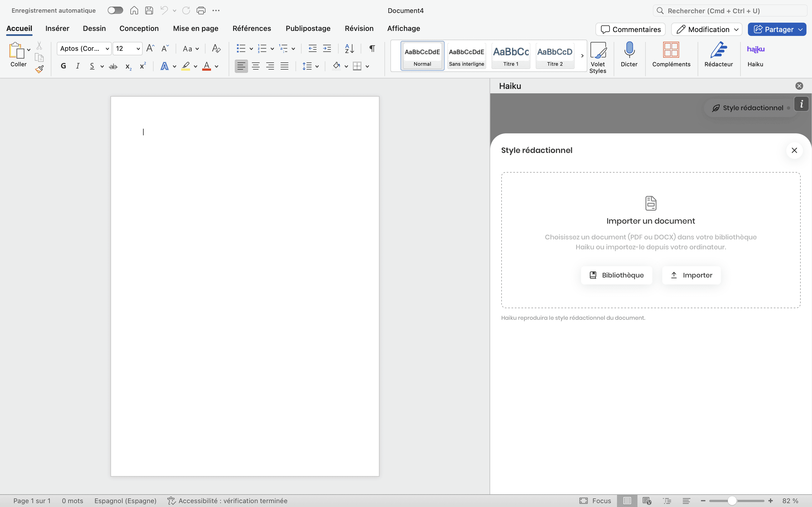
Task: Toggle bold formatting (G)
Action: click(x=63, y=66)
